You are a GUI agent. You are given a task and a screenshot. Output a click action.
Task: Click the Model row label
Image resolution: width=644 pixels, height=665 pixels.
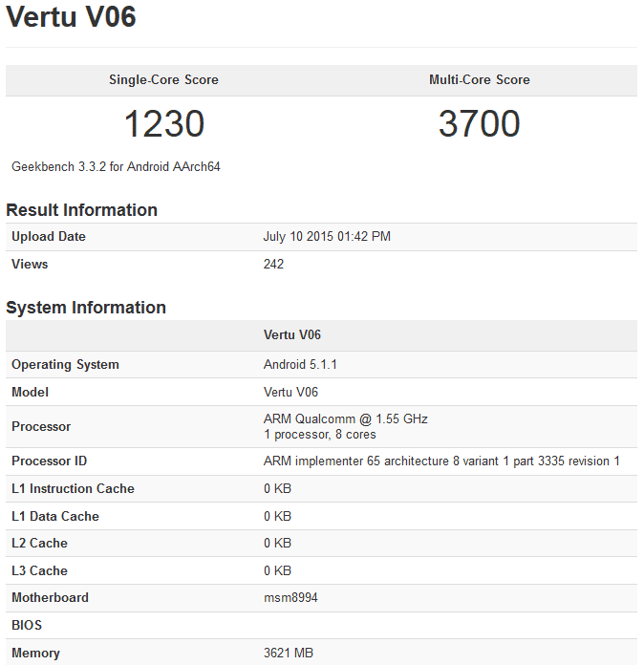click(30, 393)
